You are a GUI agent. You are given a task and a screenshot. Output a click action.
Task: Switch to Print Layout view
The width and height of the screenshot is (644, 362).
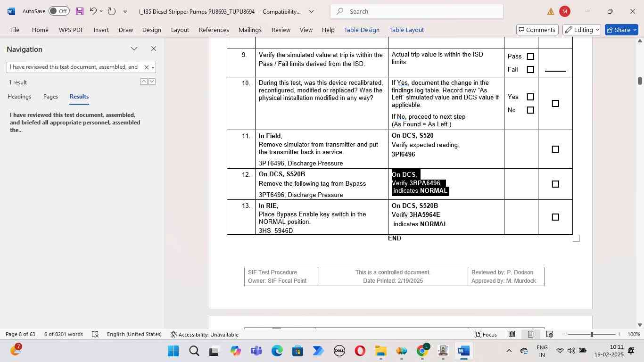pyautogui.click(x=530, y=334)
